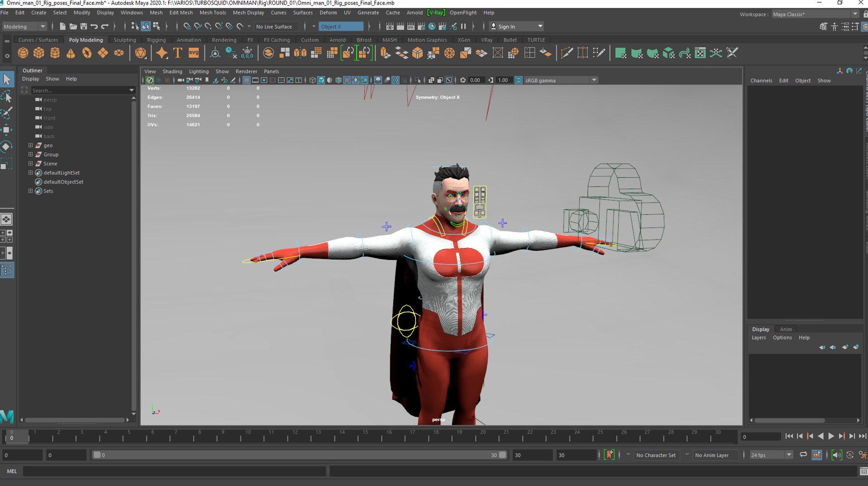Click the current frame input field
This screenshot has height=486, width=868.
[x=761, y=436]
